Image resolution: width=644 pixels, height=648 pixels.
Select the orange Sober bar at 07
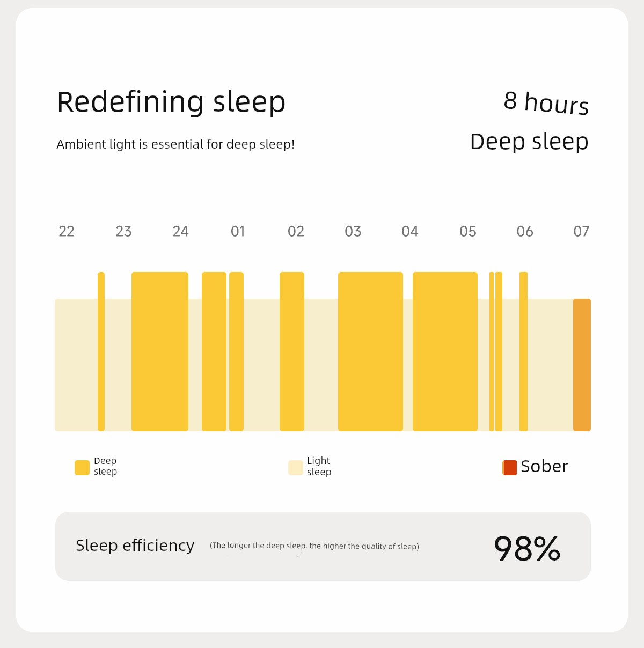[582, 365]
